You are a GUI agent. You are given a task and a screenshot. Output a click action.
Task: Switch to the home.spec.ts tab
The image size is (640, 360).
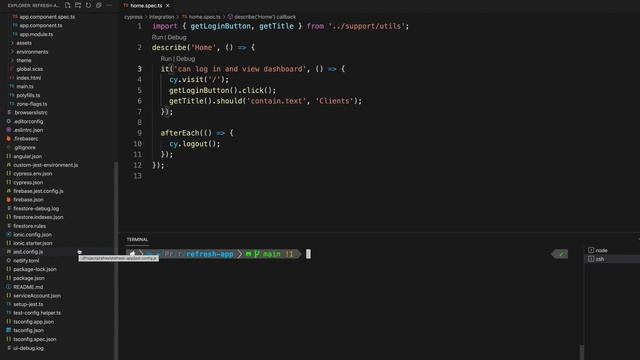(146, 6)
